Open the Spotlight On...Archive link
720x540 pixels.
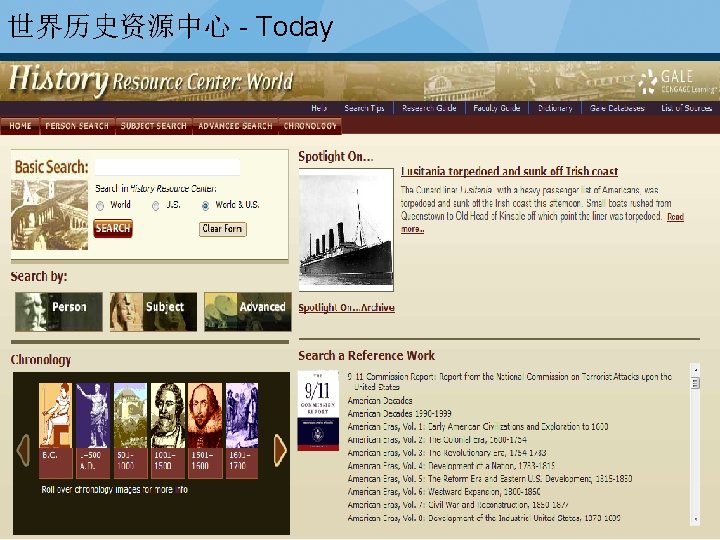[x=347, y=308]
